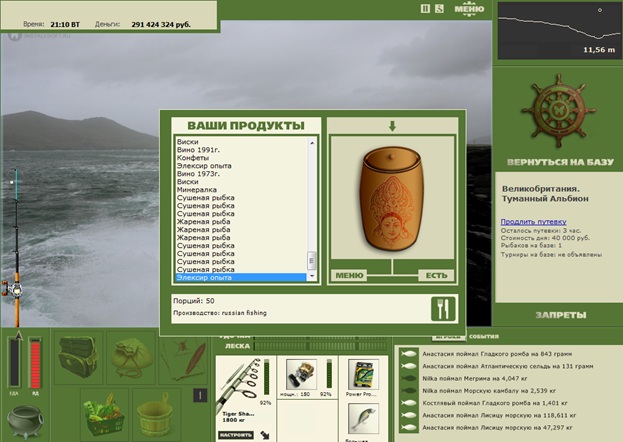Click the fork and knife icon
Viewport: 623px width, 442px height.
coord(443,309)
